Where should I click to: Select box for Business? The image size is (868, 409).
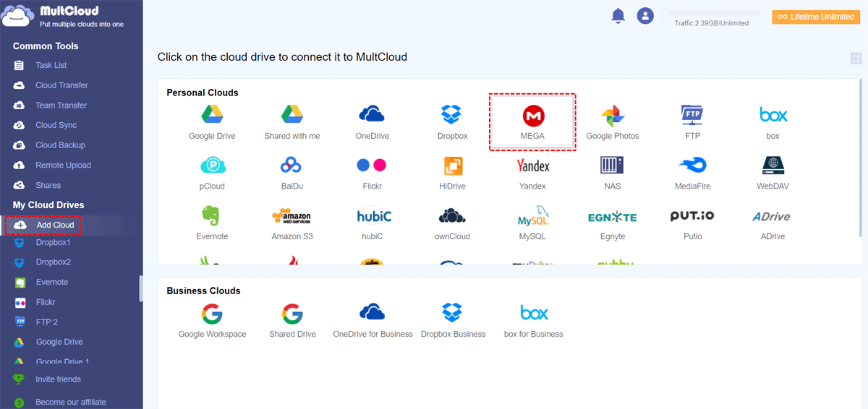(x=533, y=320)
